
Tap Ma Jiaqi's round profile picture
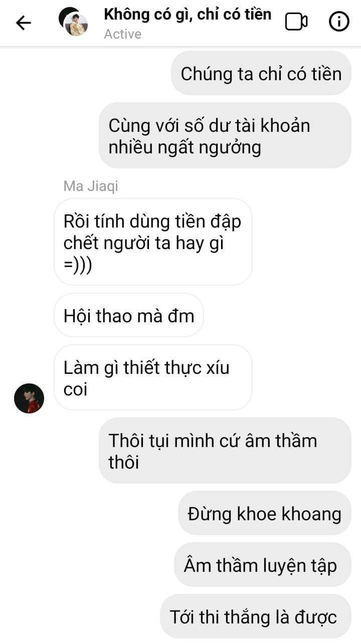coord(29,398)
